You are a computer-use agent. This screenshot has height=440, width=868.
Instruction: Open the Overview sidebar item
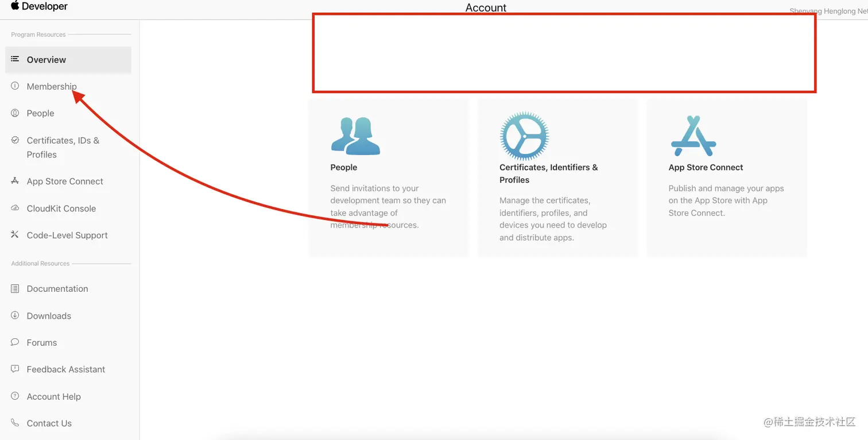coord(68,60)
